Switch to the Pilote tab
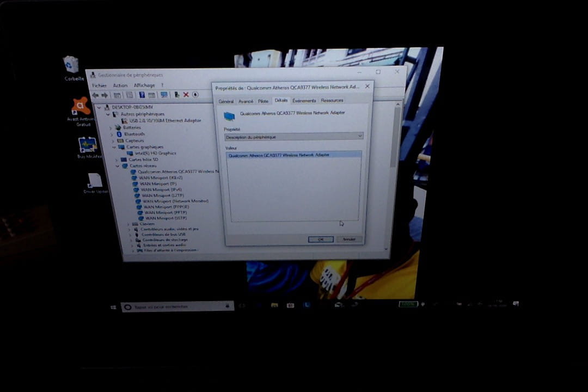The width and height of the screenshot is (588, 392). 264,101
